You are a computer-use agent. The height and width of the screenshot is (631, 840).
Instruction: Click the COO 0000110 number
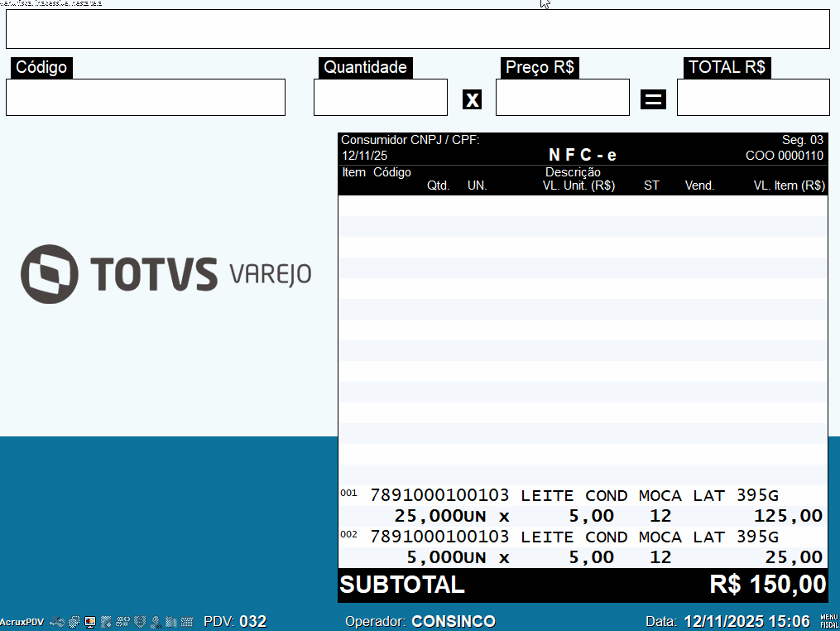pyautogui.click(x=785, y=156)
